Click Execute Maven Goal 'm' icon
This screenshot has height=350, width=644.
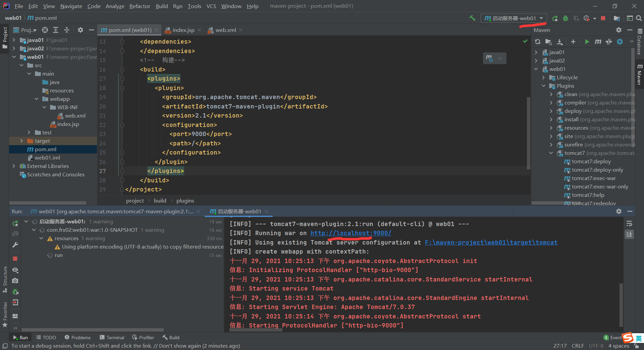(598, 42)
